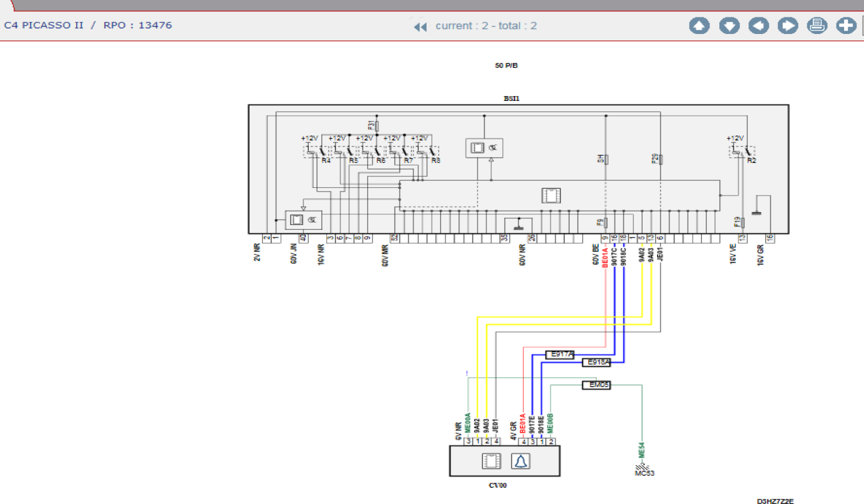Select the bell symbol in CV00

521,461
